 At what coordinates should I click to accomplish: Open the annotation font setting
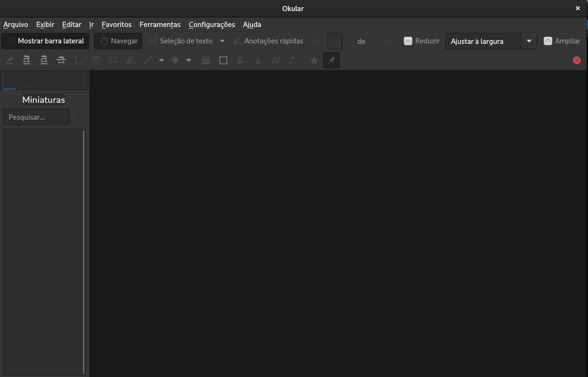(x=275, y=60)
